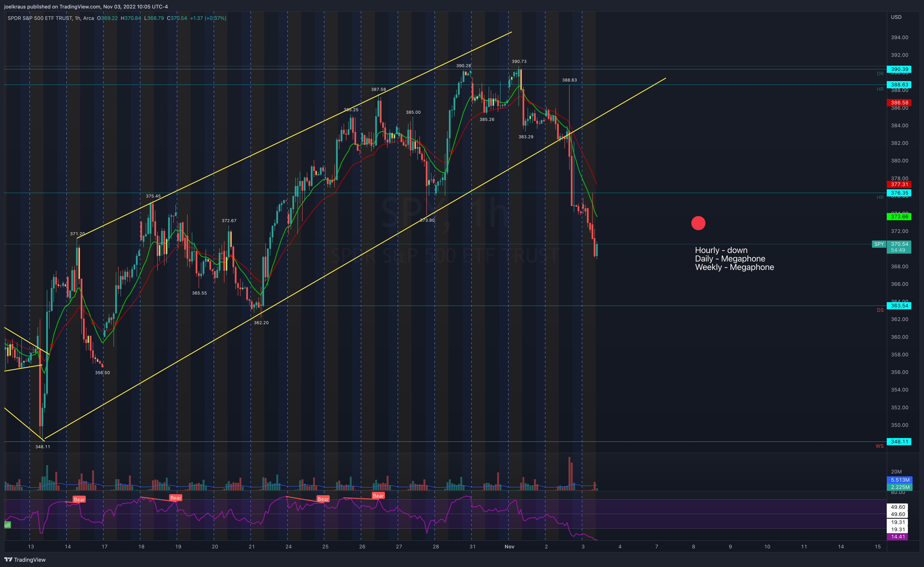
Task: Click the red circle marker on chart
Action: [698, 223]
